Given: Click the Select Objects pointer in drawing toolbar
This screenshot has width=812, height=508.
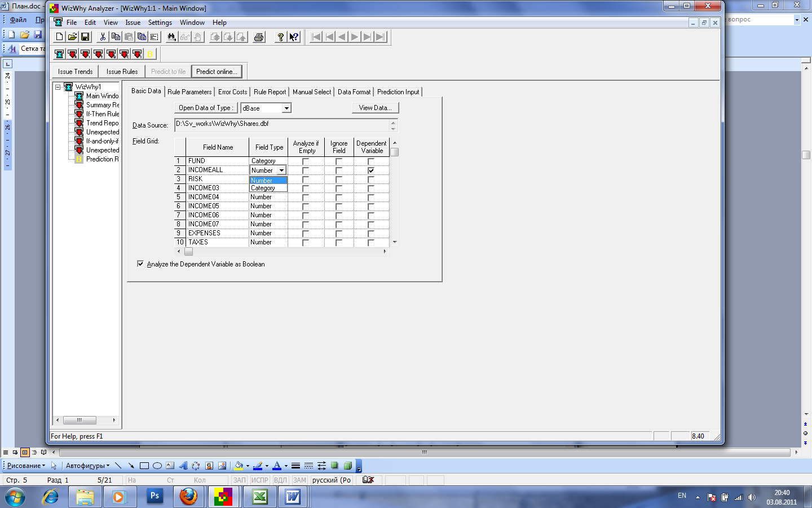Looking at the screenshot, I should point(54,466).
